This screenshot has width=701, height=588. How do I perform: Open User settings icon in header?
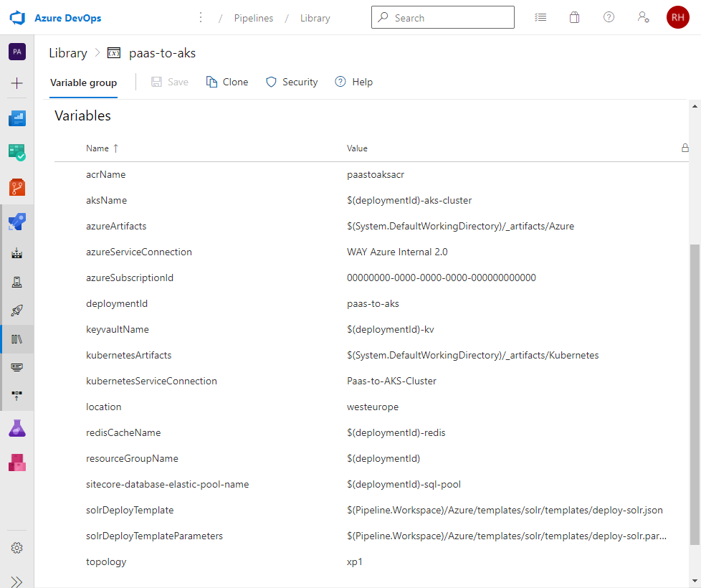643,17
